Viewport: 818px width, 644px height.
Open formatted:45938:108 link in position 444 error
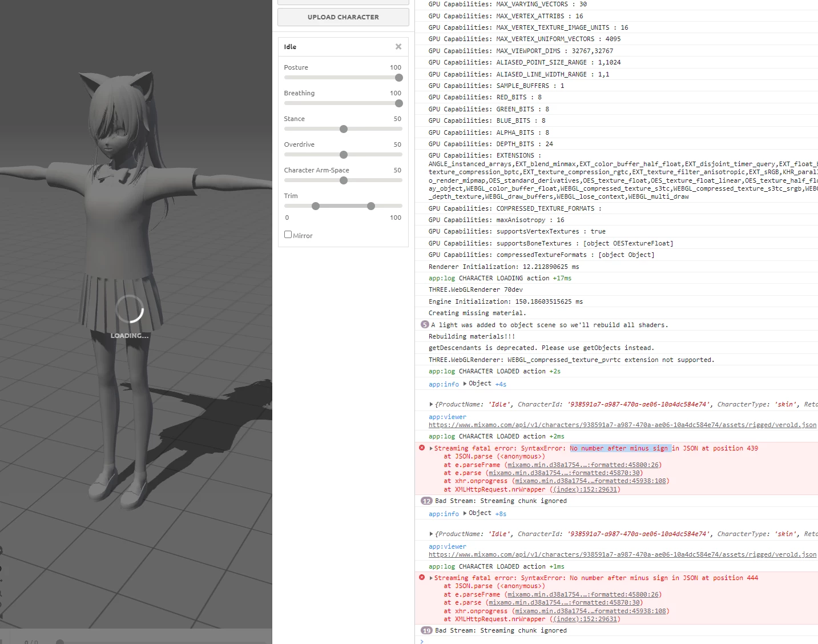tap(590, 611)
